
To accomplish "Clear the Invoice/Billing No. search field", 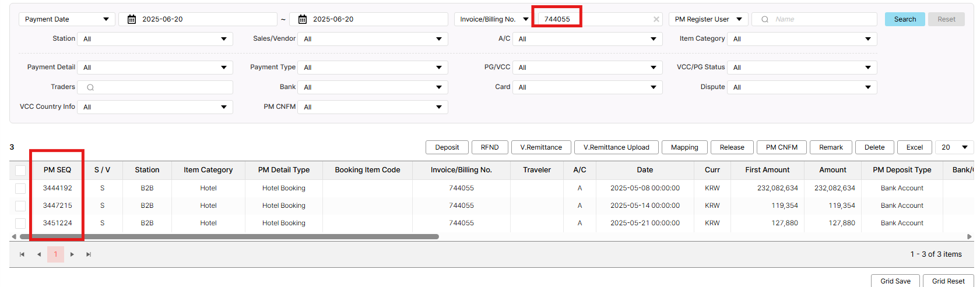I will point(656,19).
